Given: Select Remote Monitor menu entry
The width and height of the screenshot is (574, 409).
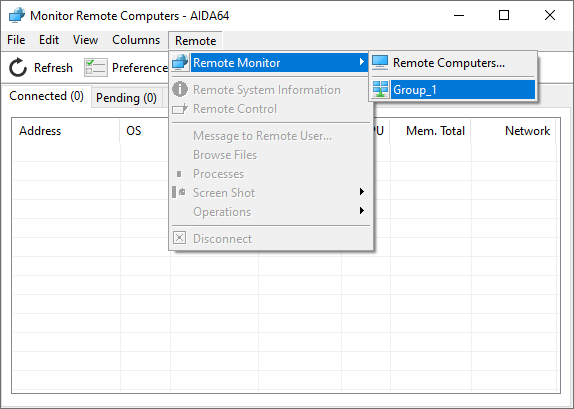Looking at the screenshot, I should 270,63.
